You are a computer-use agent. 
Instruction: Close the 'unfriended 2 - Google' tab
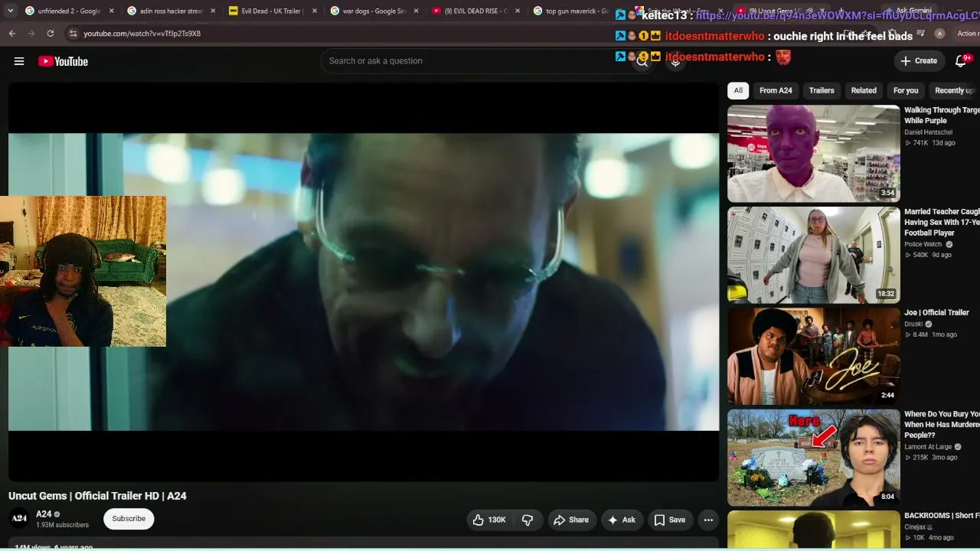click(111, 11)
